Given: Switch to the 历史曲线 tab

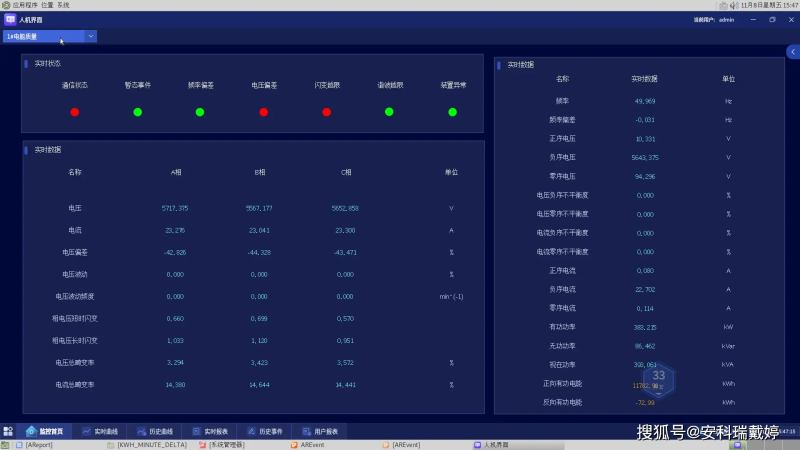Looking at the screenshot, I should 155,431.
